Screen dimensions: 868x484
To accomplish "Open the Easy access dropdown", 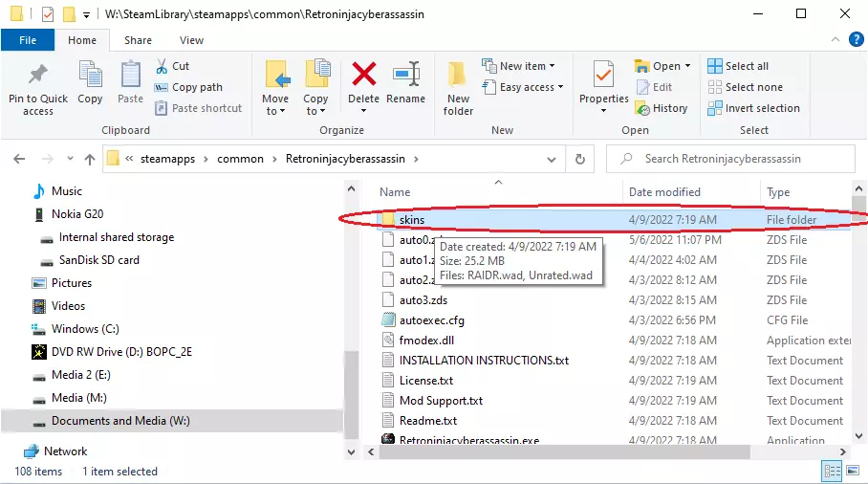I will tap(523, 87).
